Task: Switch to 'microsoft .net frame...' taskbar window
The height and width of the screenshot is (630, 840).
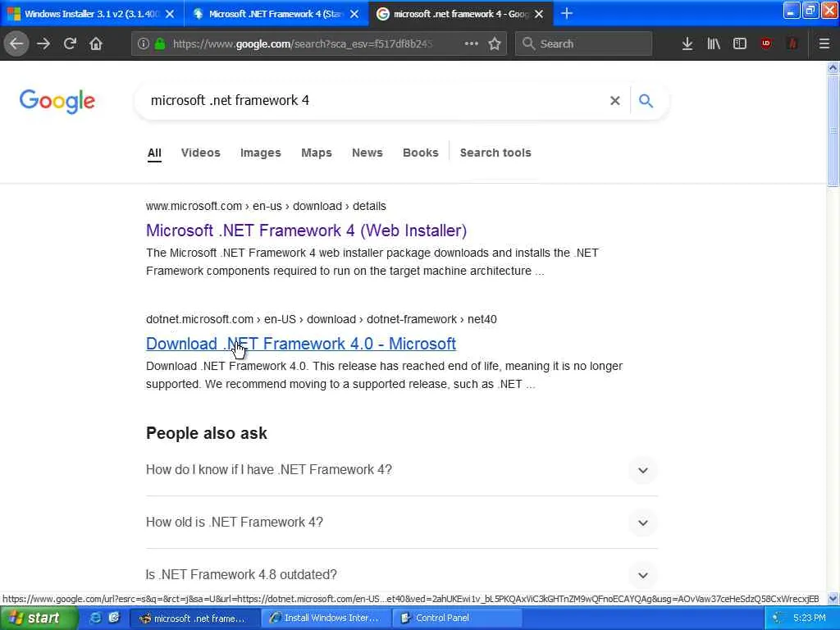Action: pyautogui.click(x=195, y=619)
